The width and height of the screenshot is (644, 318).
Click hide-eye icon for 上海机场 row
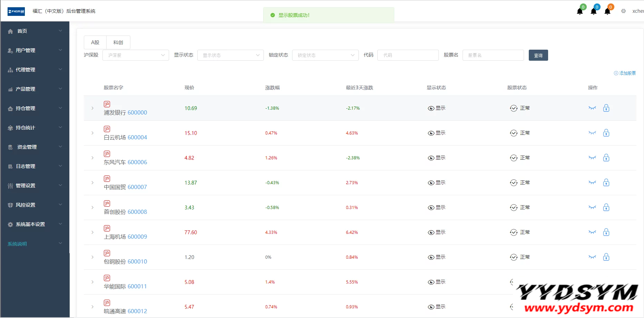click(592, 232)
